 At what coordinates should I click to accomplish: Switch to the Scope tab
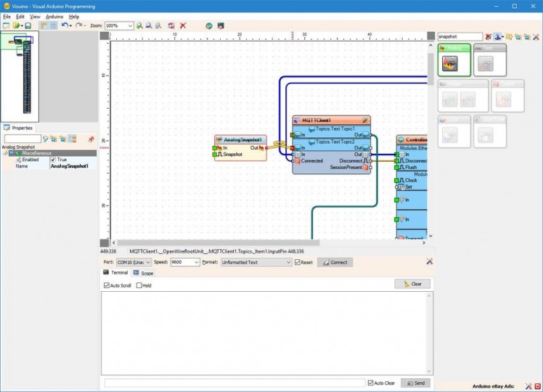[143, 273]
